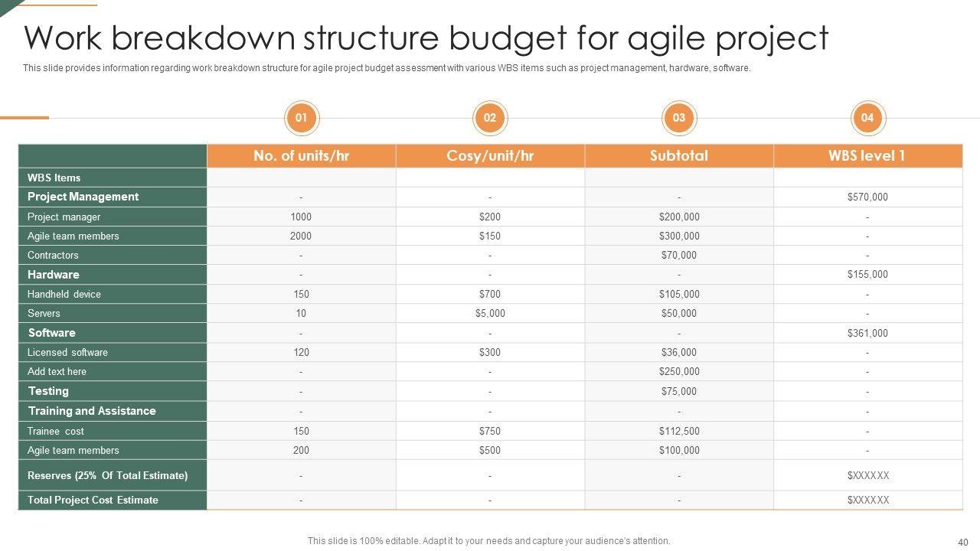Select the 'Software' category row label
This screenshot has width=980, height=551.
click(52, 333)
